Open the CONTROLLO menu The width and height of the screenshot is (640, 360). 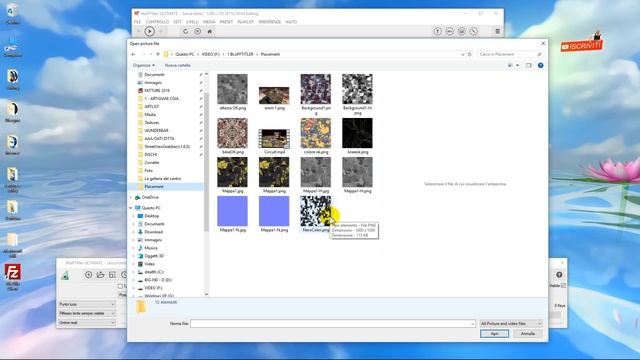(x=157, y=22)
